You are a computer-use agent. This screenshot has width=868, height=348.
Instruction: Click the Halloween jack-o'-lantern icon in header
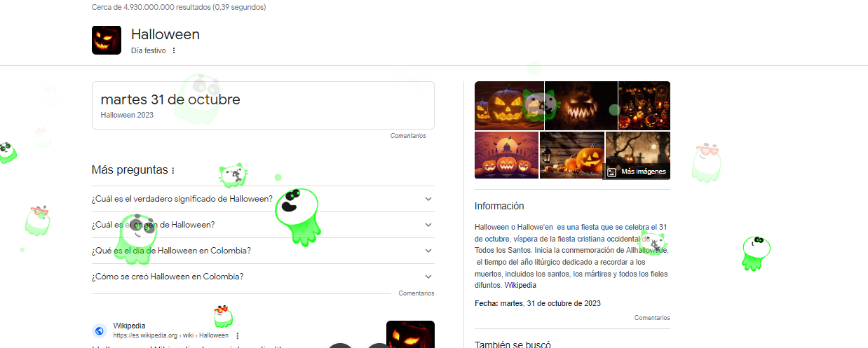107,40
